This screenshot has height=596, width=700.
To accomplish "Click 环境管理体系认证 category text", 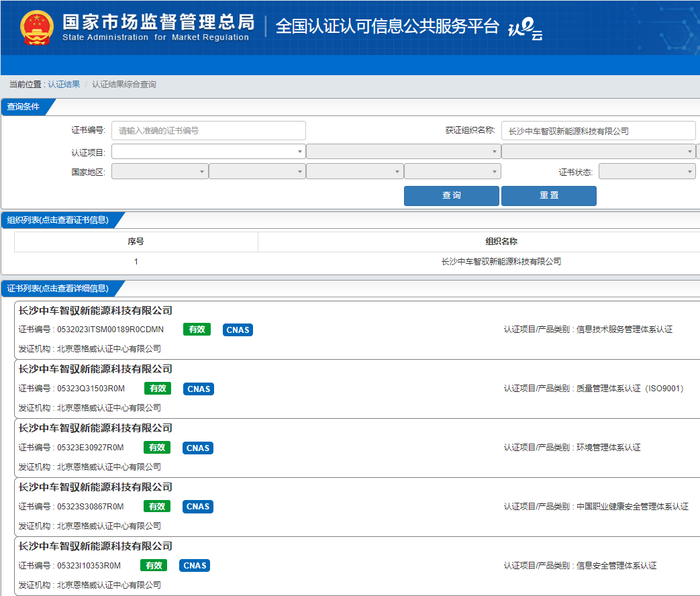I will (x=609, y=447).
